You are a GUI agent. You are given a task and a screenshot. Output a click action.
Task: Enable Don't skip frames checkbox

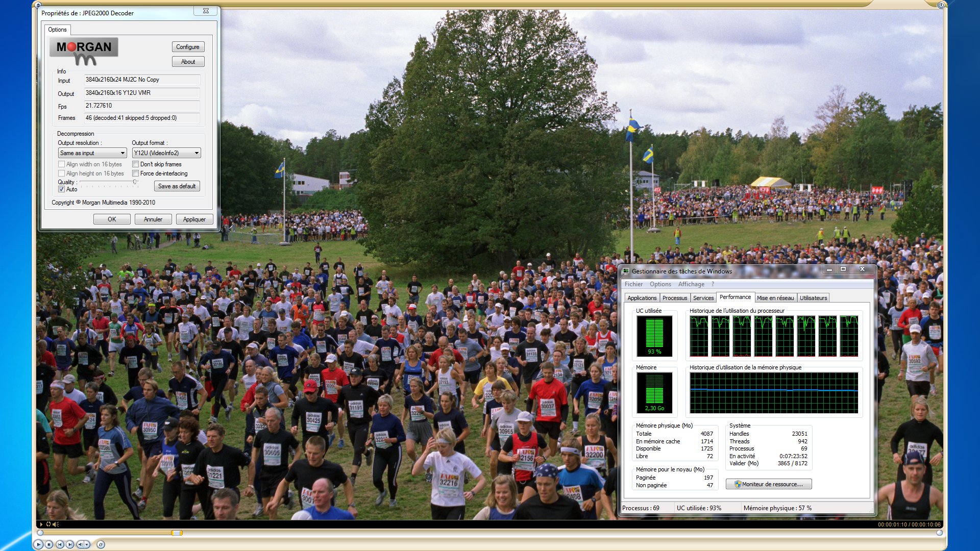pyautogui.click(x=136, y=164)
